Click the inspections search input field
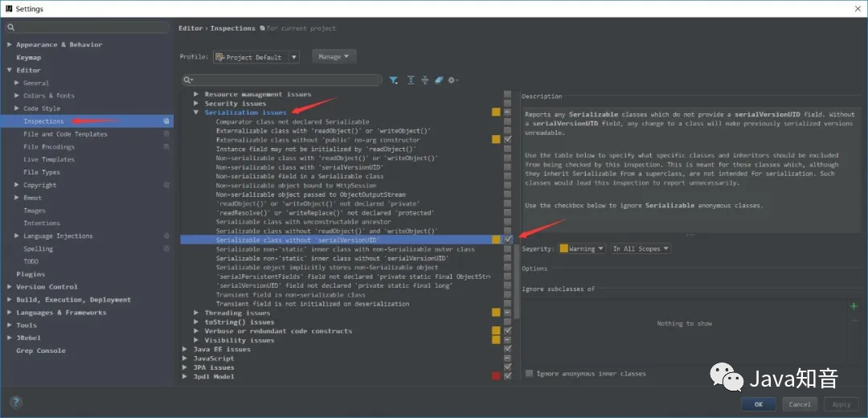 coord(282,80)
